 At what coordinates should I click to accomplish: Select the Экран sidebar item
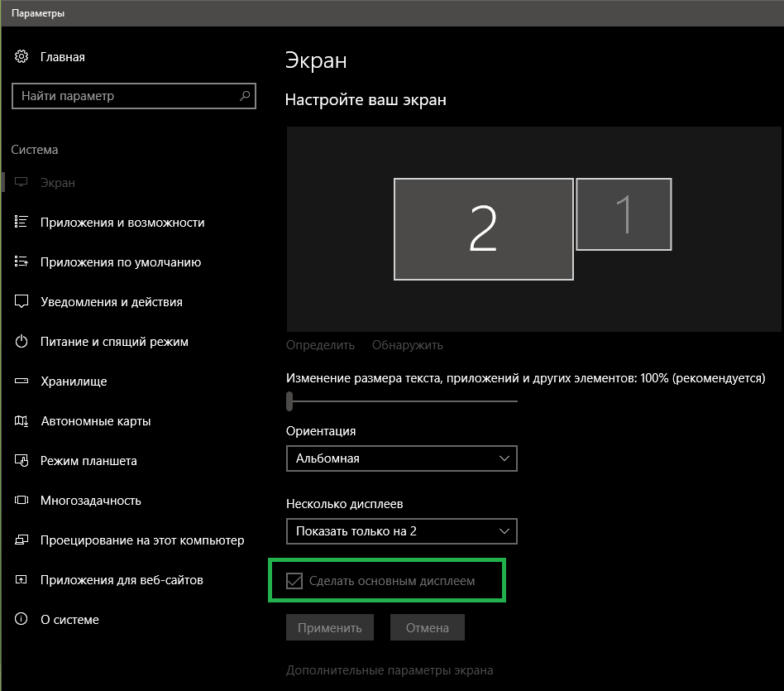point(58,183)
